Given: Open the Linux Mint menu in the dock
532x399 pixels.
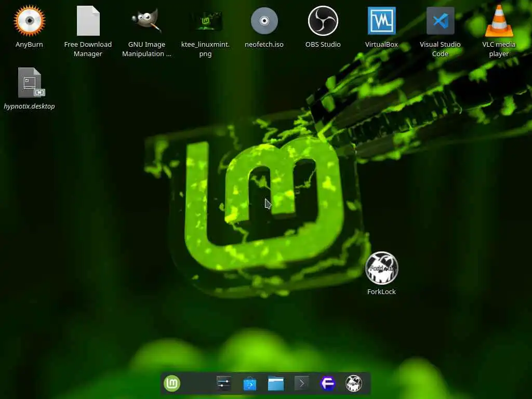Looking at the screenshot, I should click(172, 383).
